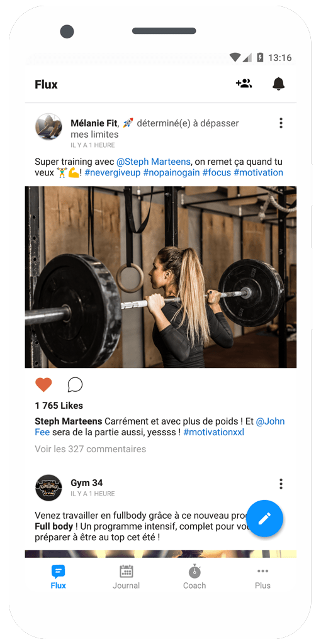This screenshot has height=644, width=321.
Task: Toggle the red heart like button
Action: coord(43,385)
